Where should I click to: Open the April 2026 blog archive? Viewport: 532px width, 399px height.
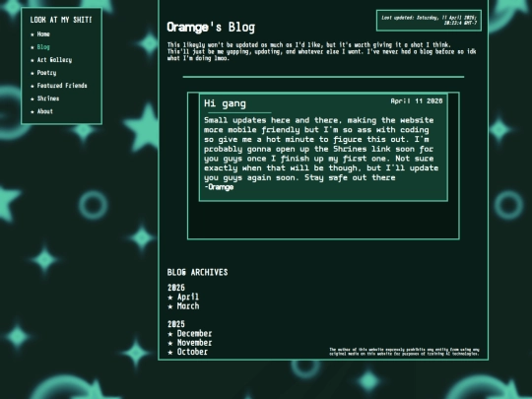click(188, 298)
